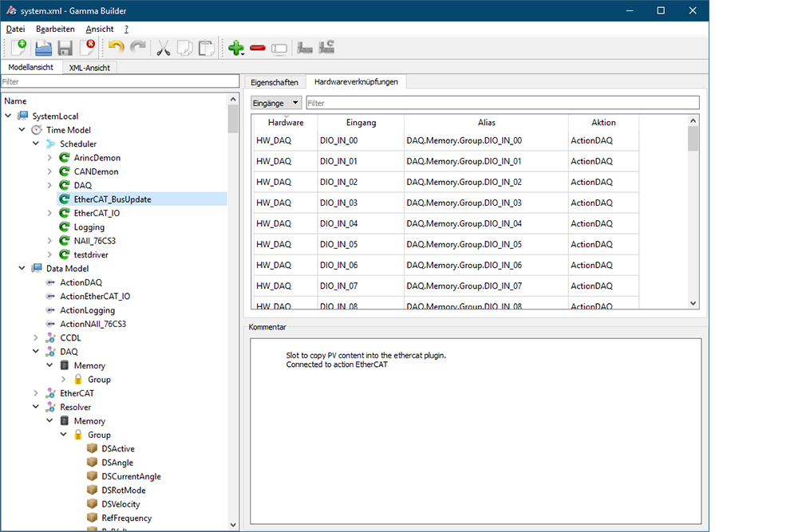This screenshot has height=532, width=798.
Task: Click the open file folder icon
Action: (x=43, y=48)
